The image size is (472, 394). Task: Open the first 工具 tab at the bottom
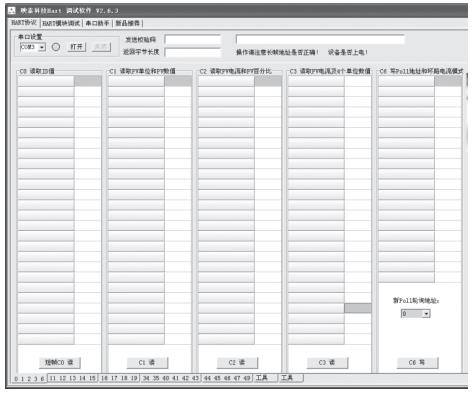265,378
